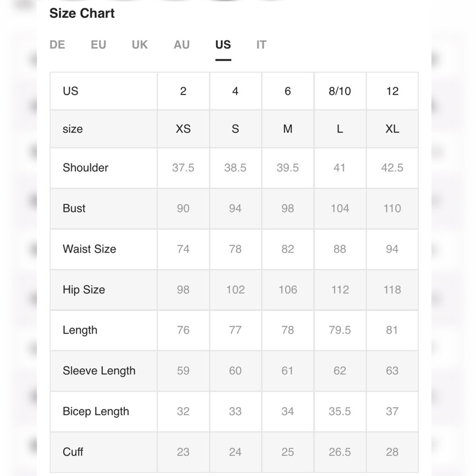476x476 pixels.
Task: Click the 79.5 length value for L
Action: coord(340,330)
